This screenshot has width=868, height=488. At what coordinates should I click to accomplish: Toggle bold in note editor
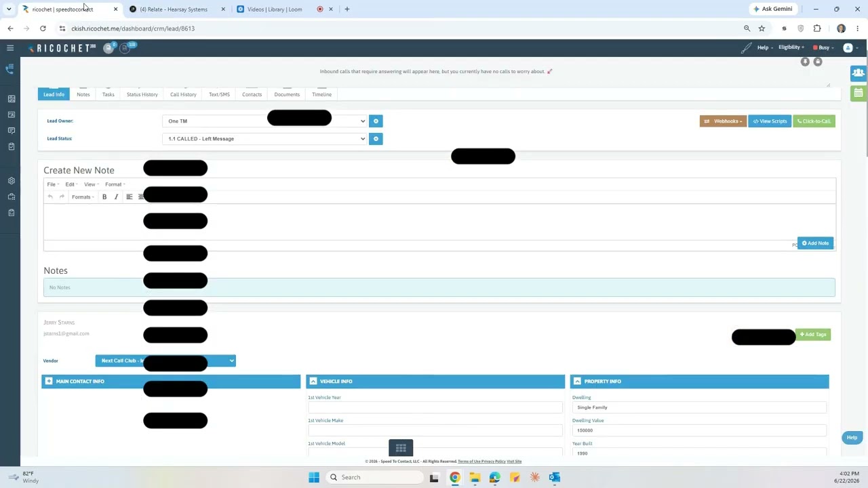104,197
